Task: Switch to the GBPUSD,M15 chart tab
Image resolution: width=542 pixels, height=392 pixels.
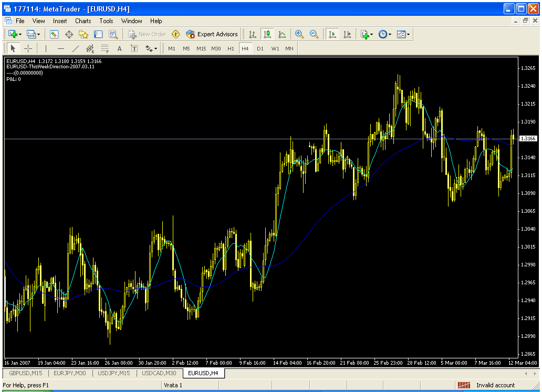Action: point(26,373)
